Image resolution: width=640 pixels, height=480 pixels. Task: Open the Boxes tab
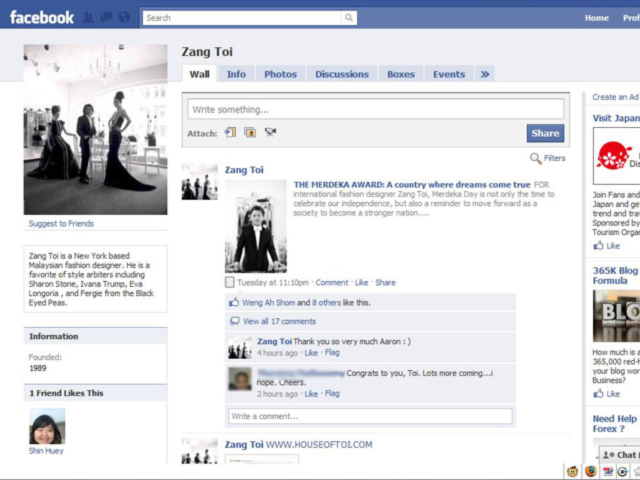[x=401, y=74]
